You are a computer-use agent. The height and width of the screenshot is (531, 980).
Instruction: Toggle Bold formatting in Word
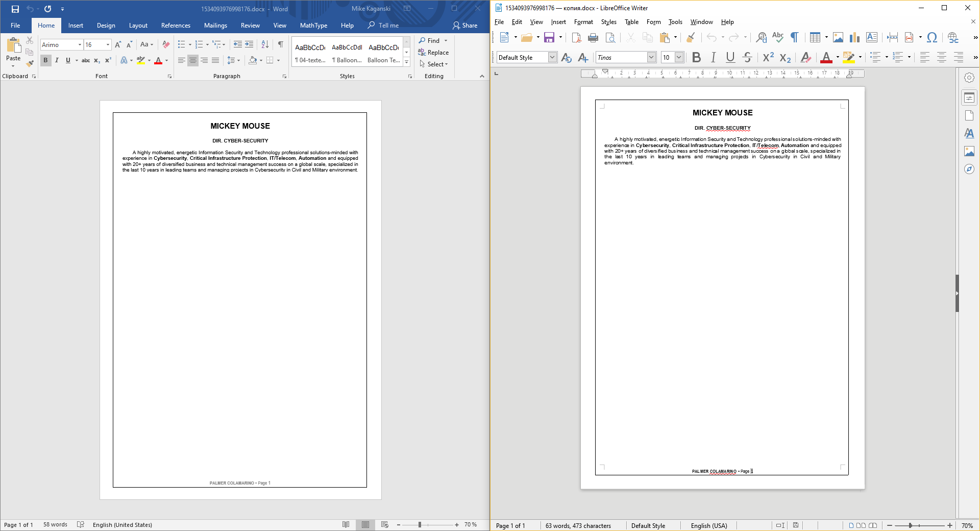coord(45,60)
